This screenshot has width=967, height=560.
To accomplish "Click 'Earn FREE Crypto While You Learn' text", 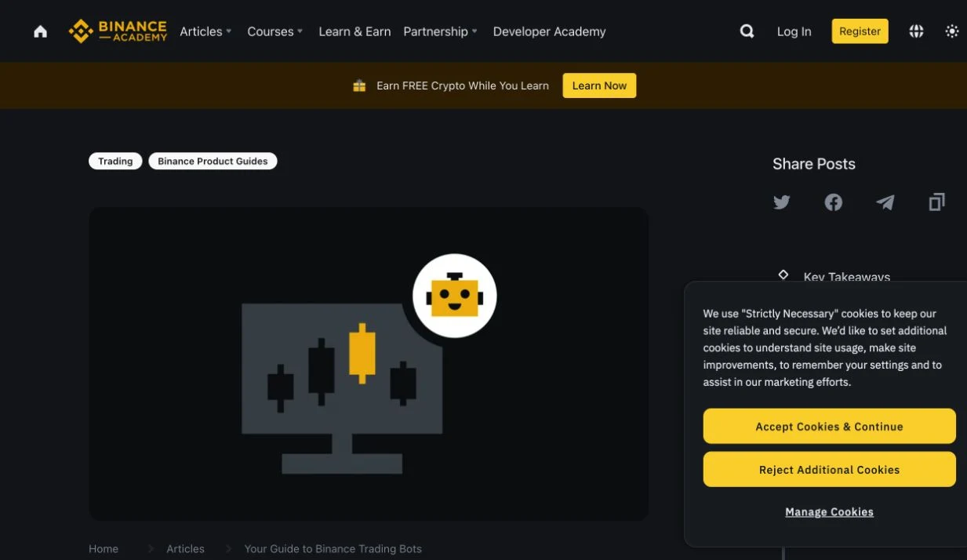I will pyautogui.click(x=463, y=85).
